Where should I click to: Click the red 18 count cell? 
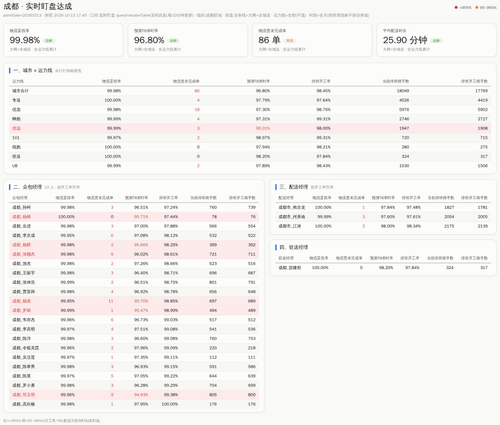[197, 109]
